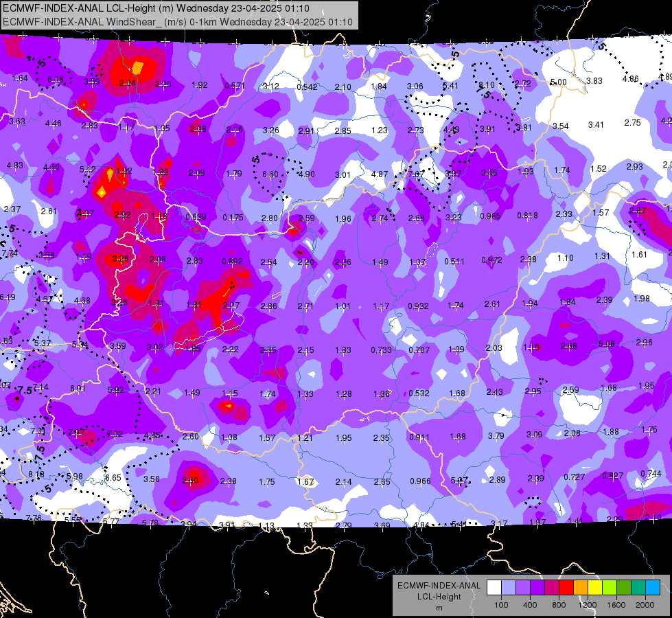Image resolution: width=672 pixels, height=618 pixels.
Task: Click the wind shear value '1.98'
Action: [x=642, y=299]
